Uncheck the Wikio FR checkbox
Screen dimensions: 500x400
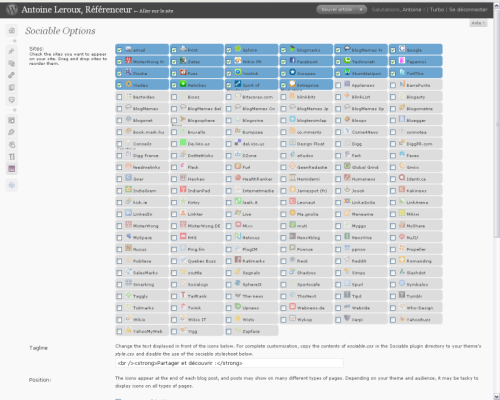229,62
